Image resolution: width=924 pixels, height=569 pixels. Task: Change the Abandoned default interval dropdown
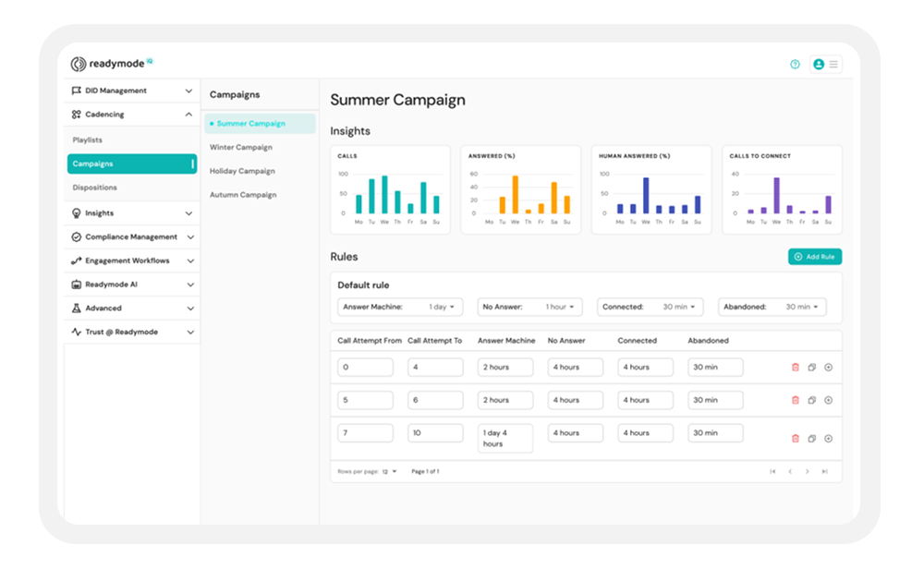[x=772, y=307]
